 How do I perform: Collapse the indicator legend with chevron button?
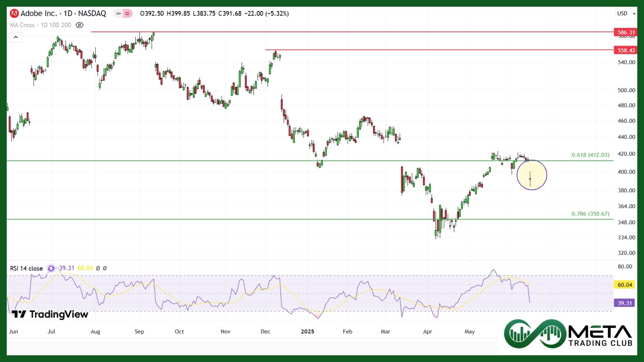pyautogui.click(x=15, y=37)
